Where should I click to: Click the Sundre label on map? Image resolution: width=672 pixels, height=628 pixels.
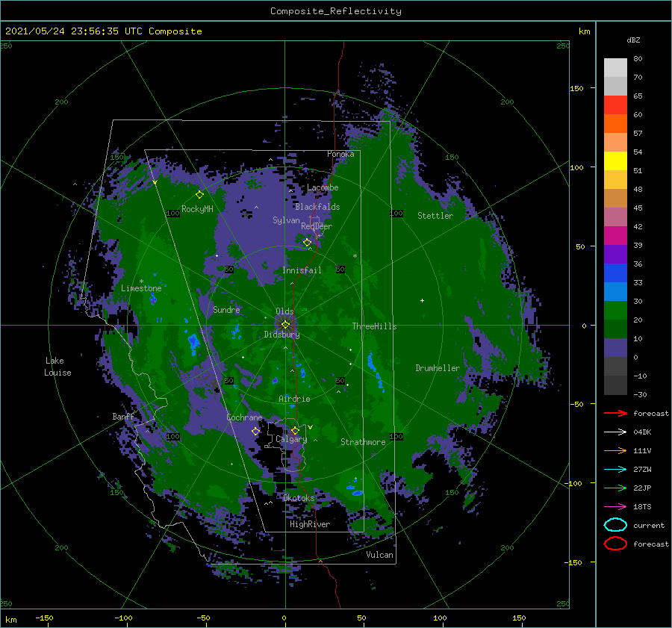click(x=226, y=309)
